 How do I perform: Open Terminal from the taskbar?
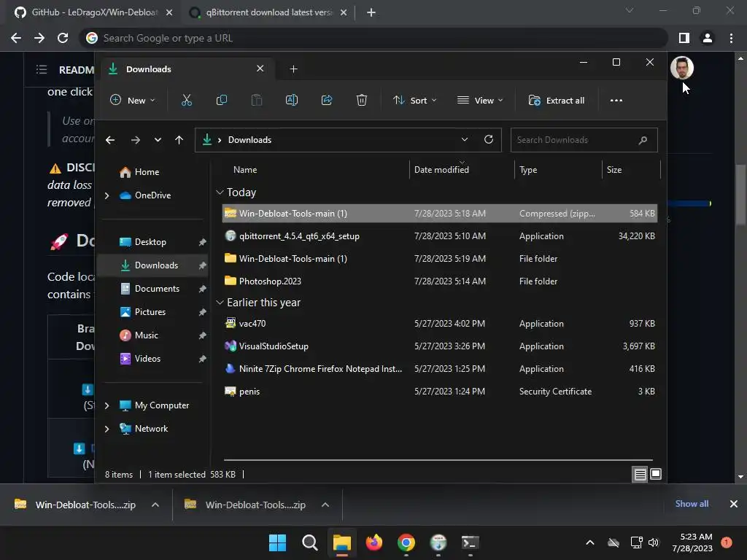pos(471,542)
